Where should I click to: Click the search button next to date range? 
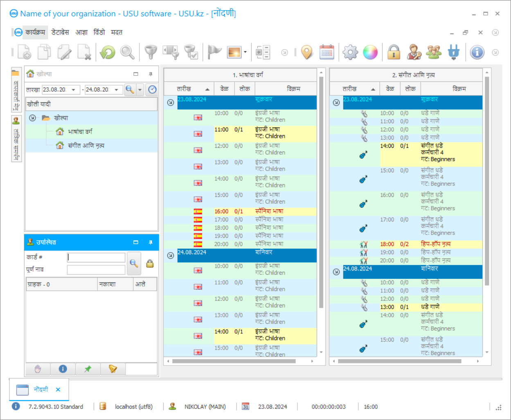(x=130, y=89)
